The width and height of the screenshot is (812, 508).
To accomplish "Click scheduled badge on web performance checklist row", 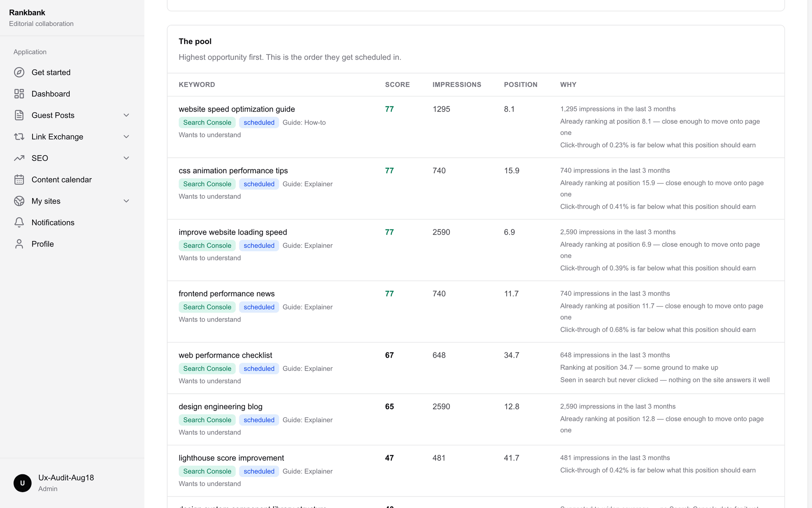I will 259,368.
